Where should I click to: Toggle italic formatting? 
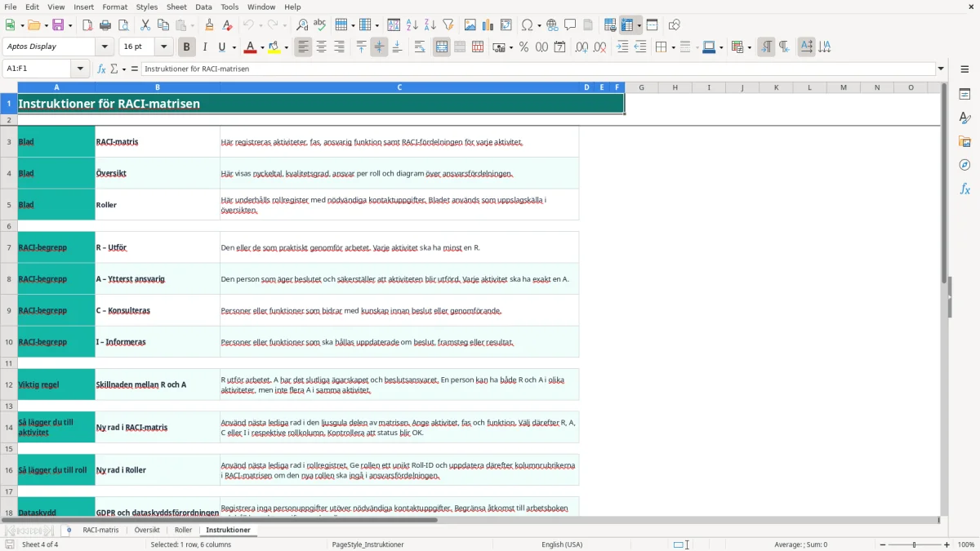[x=204, y=47]
